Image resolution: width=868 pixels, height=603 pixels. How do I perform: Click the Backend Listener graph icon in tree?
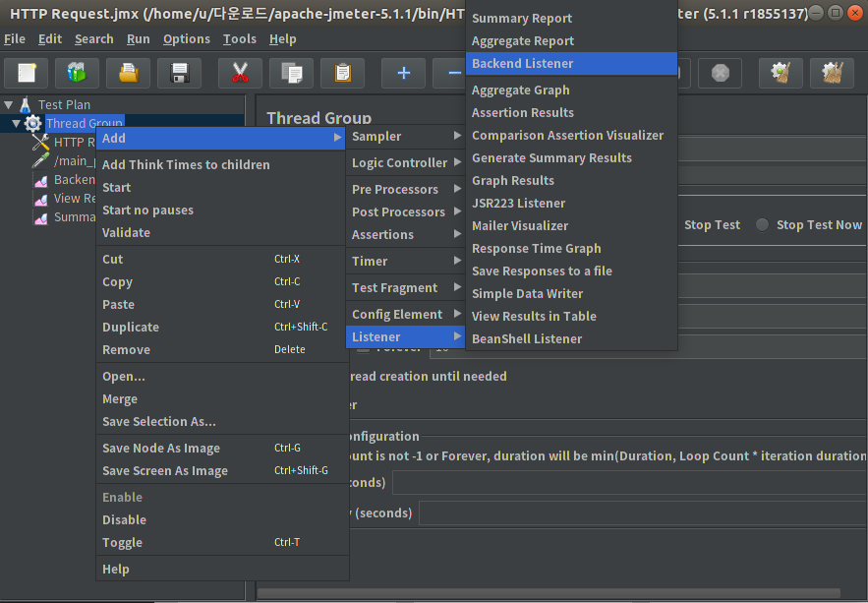(x=41, y=180)
